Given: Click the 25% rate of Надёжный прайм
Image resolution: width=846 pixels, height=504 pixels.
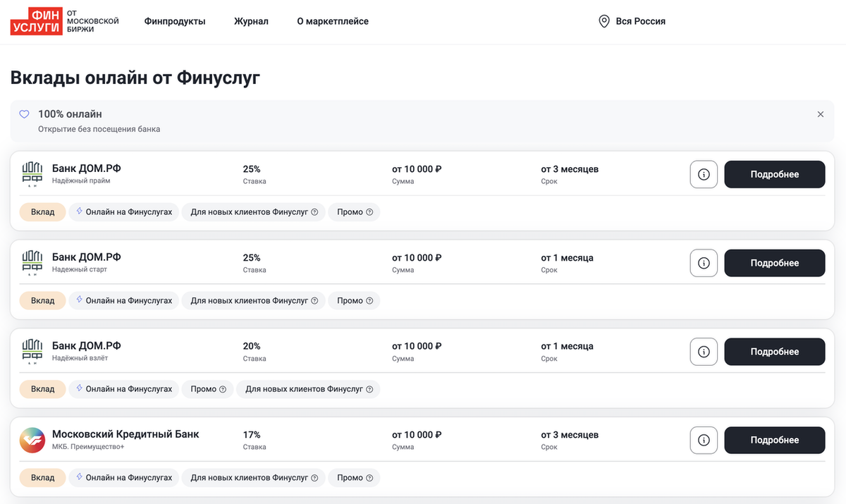Looking at the screenshot, I should 252,169.
